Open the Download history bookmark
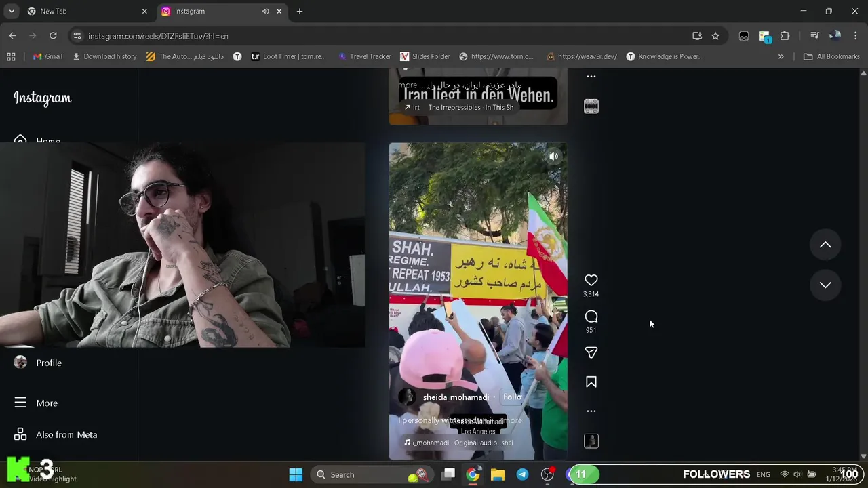Screen dimensions: 868x488 [x=104, y=56]
